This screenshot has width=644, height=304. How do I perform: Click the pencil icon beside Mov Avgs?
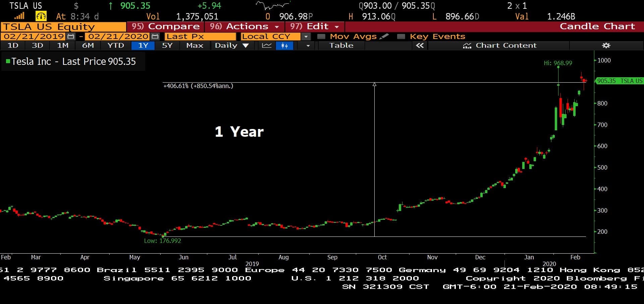[x=384, y=36]
